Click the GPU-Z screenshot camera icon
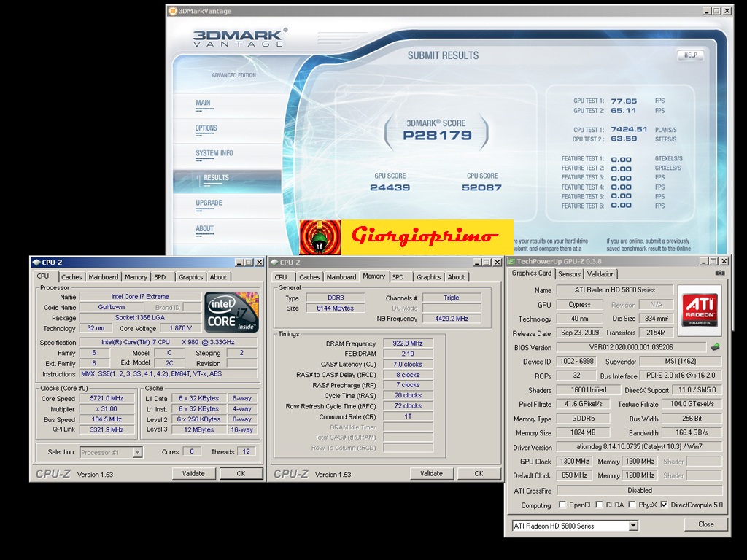This screenshot has height=560, width=747. (x=720, y=273)
